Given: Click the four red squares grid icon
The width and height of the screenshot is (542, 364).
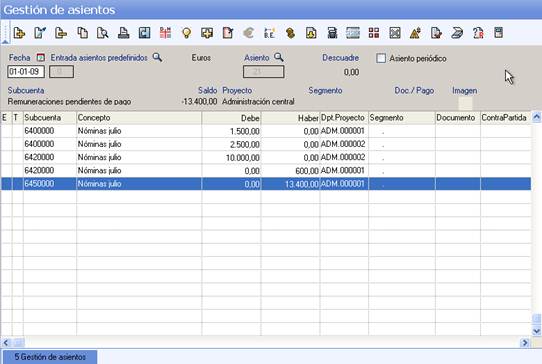Looking at the screenshot, I should click(374, 33).
